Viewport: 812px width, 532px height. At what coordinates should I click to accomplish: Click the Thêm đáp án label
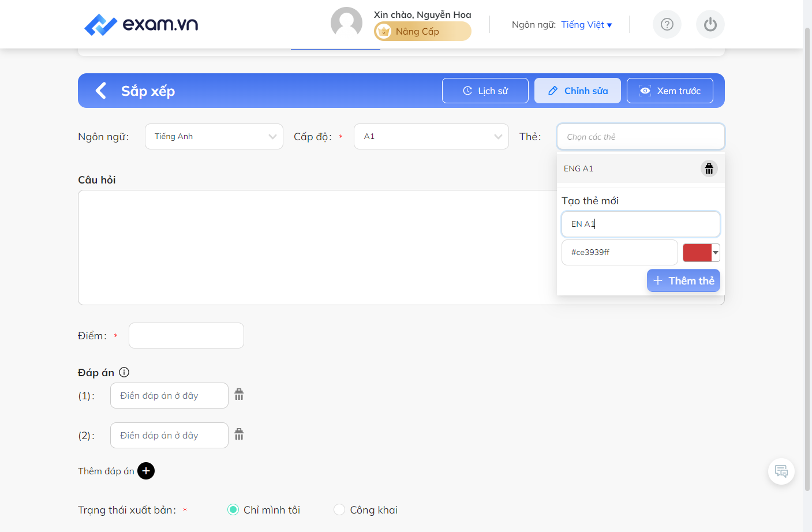[x=106, y=471]
